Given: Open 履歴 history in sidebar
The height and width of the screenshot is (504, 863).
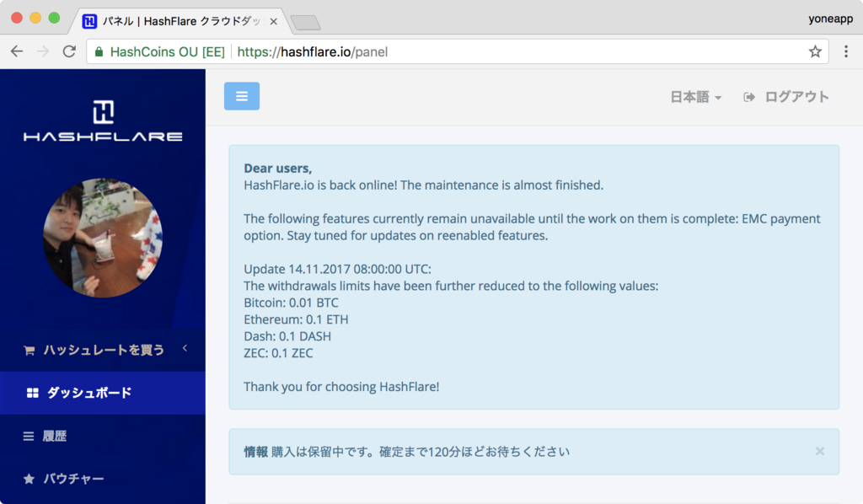Looking at the screenshot, I should [103, 437].
